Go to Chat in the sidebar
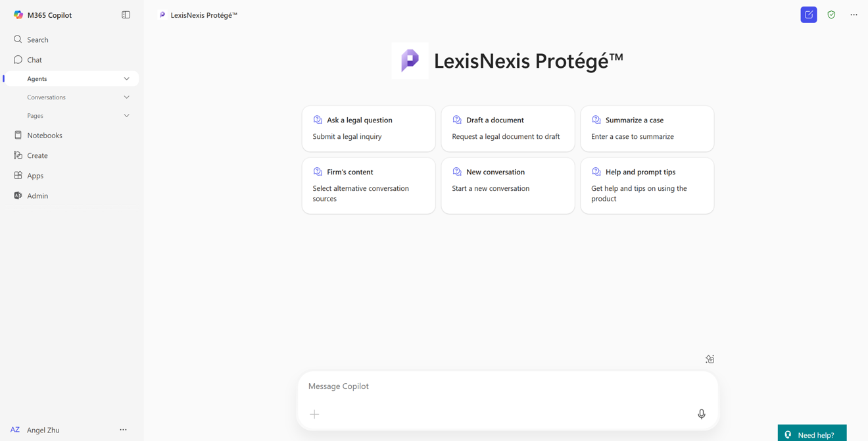The image size is (868, 441). [34, 60]
